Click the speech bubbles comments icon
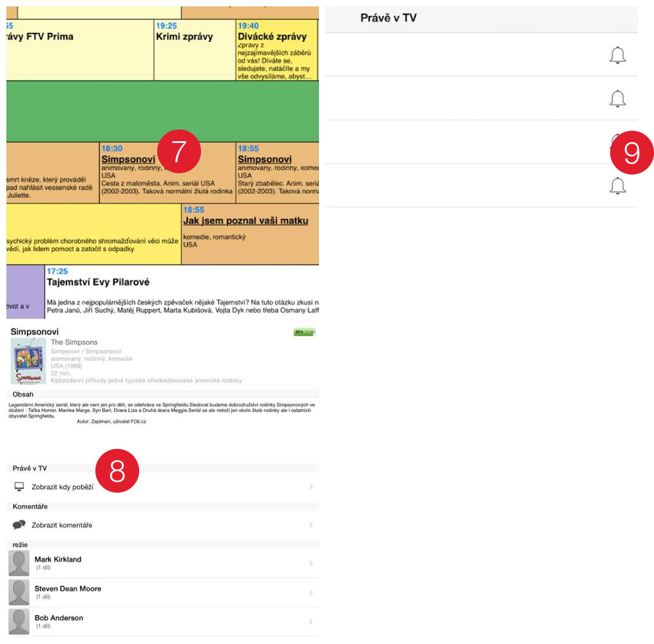The height and width of the screenshot is (644, 654). click(x=19, y=525)
